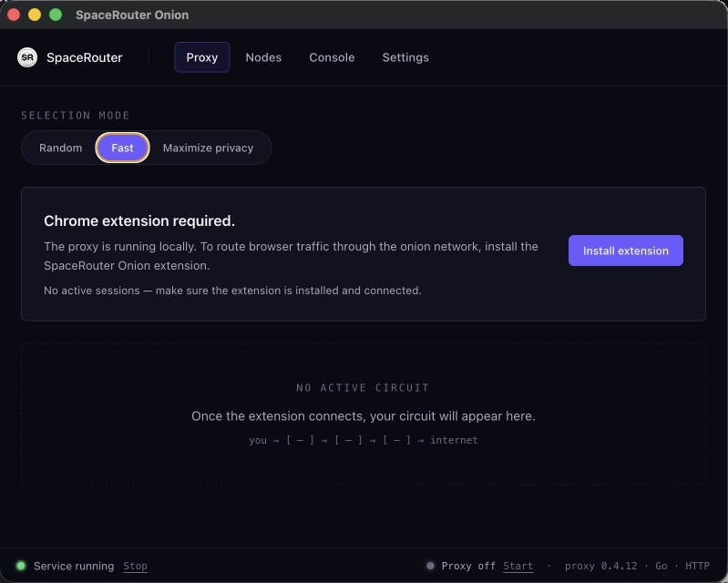
Task: Click the Install extension button
Action: click(625, 251)
